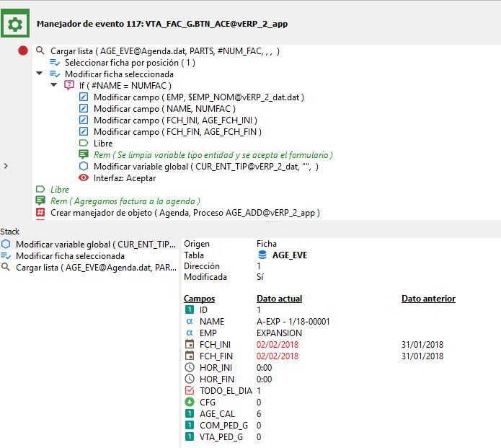Screen dimensions: 501x448
Task: Select Cargar lista entry in Stack
Action: click(x=95, y=267)
